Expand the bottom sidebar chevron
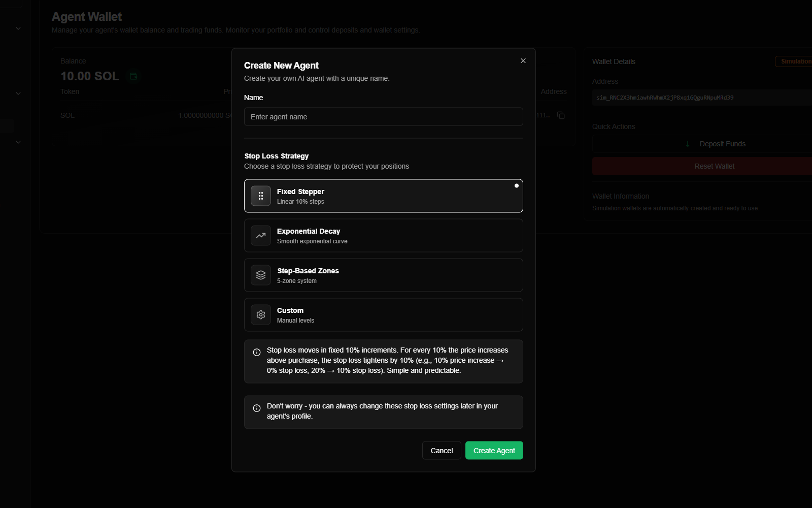 [x=18, y=142]
